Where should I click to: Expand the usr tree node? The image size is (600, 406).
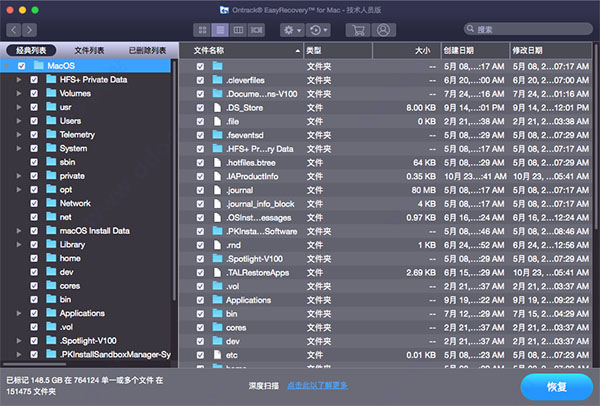18,107
